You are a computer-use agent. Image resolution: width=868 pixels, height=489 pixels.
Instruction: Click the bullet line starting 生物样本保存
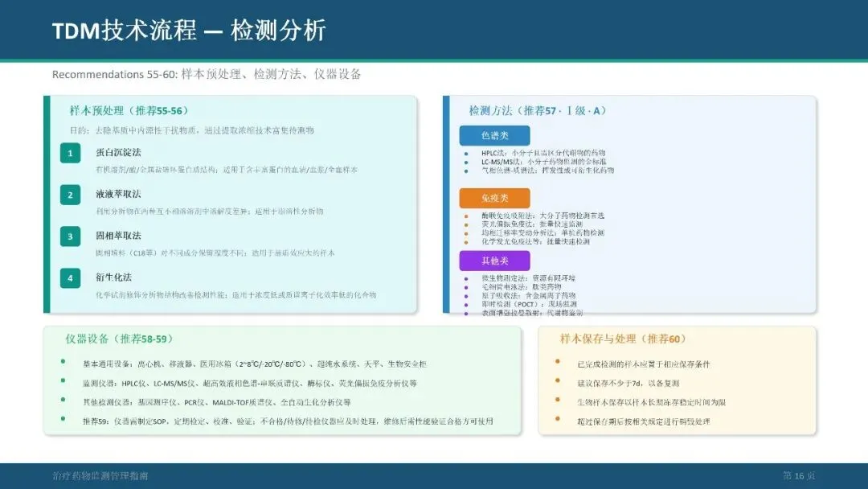(651, 403)
